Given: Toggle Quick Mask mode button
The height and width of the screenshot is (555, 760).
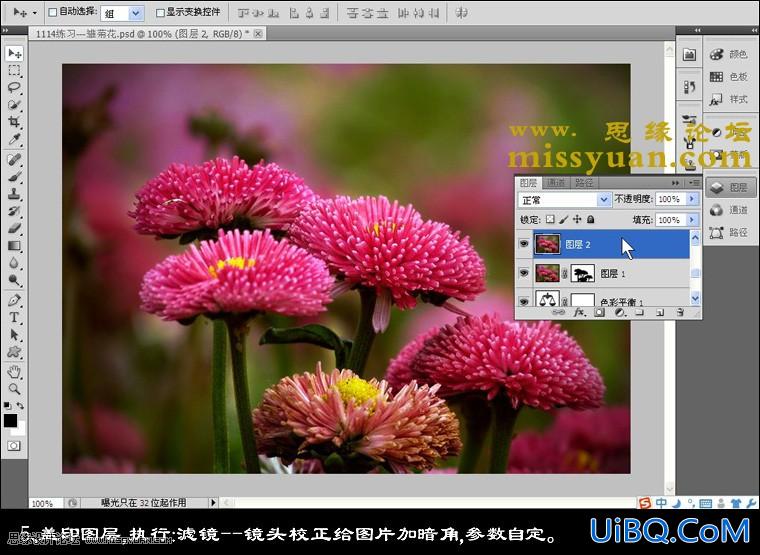Looking at the screenshot, I should (14, 445).
